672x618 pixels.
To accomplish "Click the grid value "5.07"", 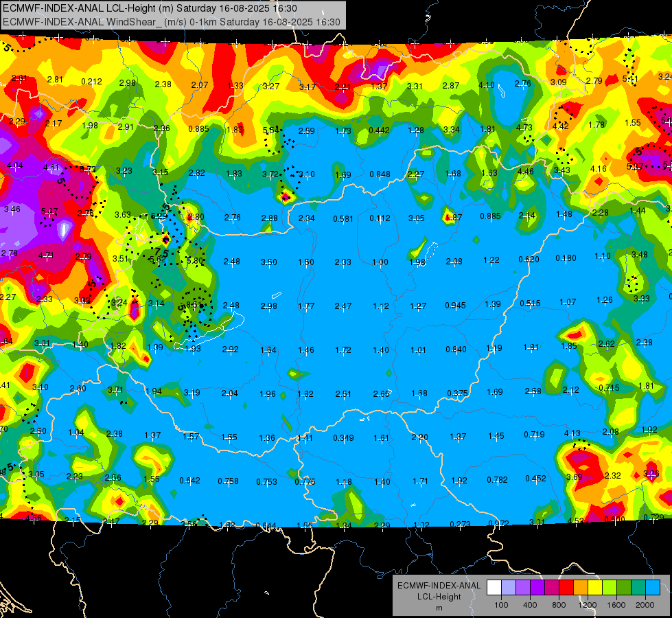I will coord(49,212).
